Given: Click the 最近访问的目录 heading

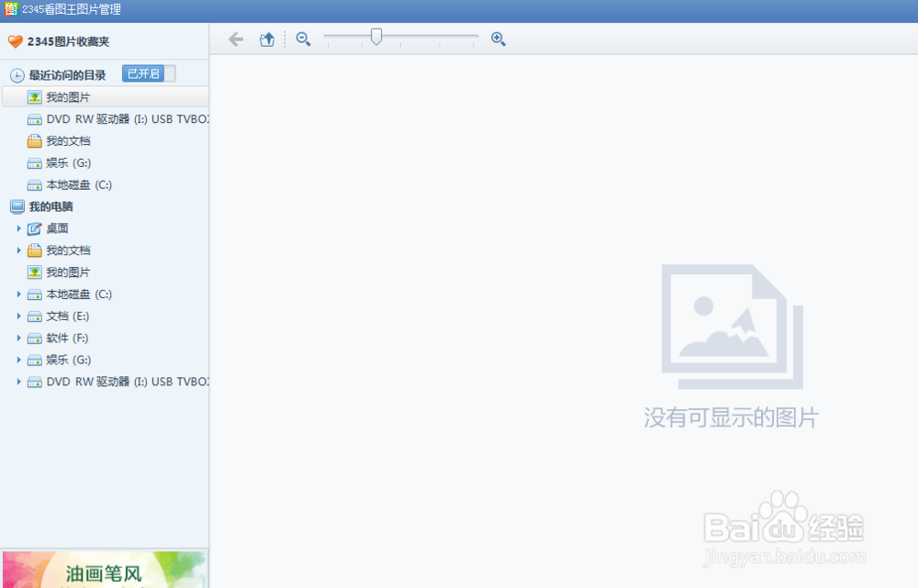Looking at the screenshot, I should click(x=67, y=75).
